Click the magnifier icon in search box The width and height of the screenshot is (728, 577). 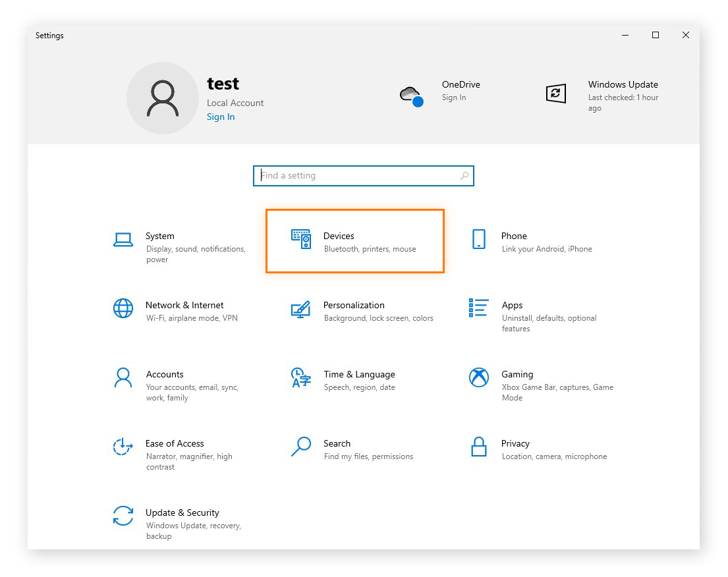(464, 175)
